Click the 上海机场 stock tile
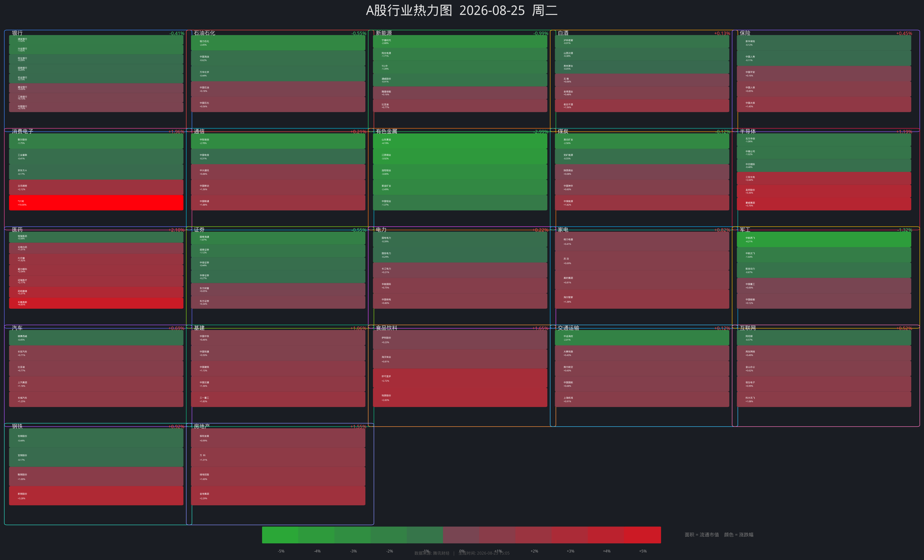Viewport: 924px width, 560px height. [642, 399]
